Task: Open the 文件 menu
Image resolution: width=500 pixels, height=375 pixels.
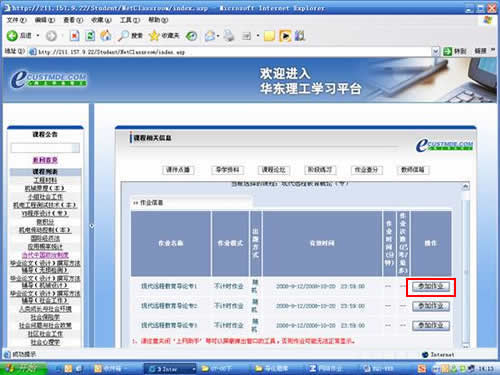Action: coord(16,20)
